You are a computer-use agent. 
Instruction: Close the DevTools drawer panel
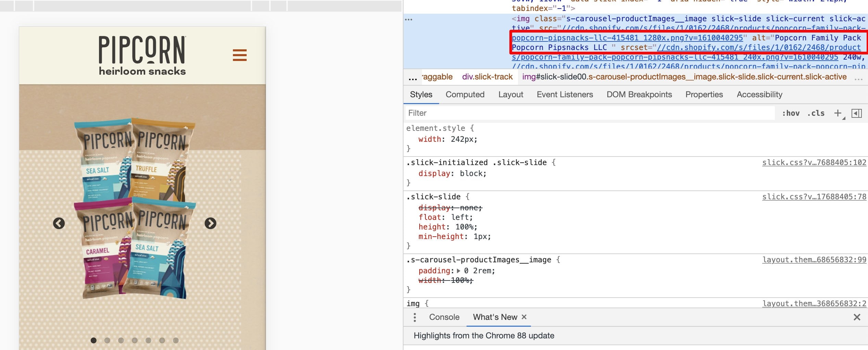(857, 317)
